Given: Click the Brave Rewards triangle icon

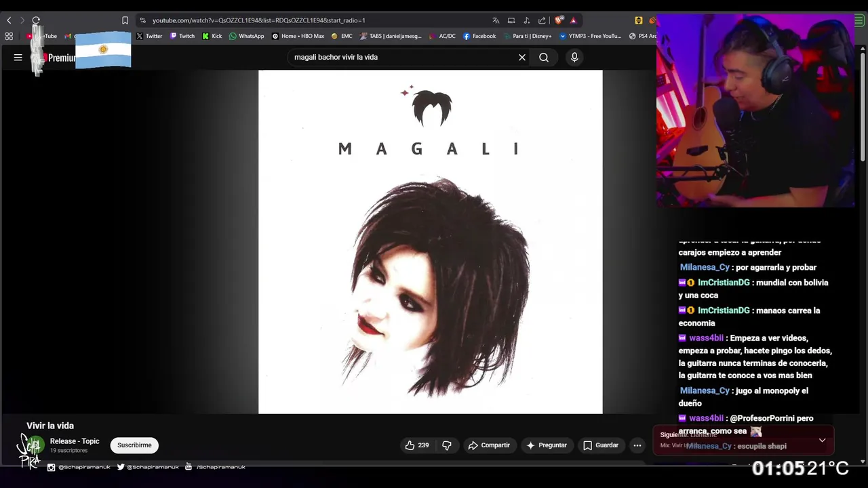Looking at the screenshot, I should point(573,20).
